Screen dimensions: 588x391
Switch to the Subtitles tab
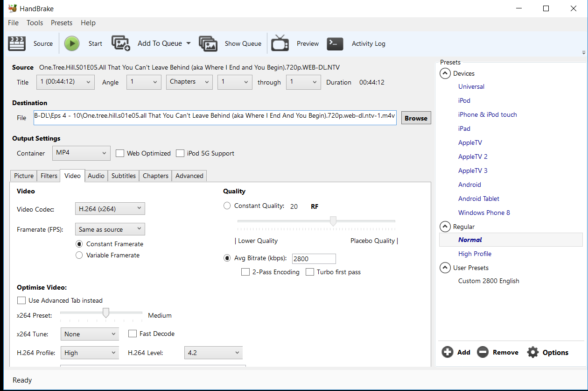point(124,176)
